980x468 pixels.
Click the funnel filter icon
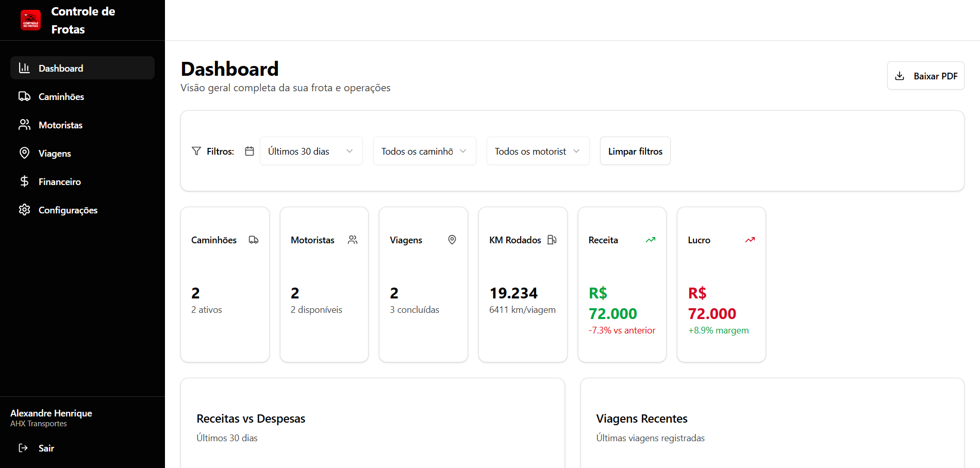(x=196, y=151)
